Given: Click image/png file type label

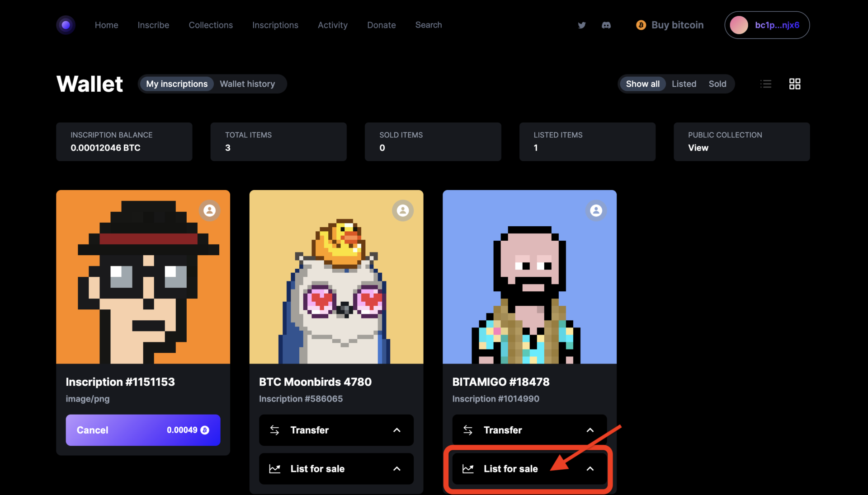Looking at the screenshot, I should (88, 399).
